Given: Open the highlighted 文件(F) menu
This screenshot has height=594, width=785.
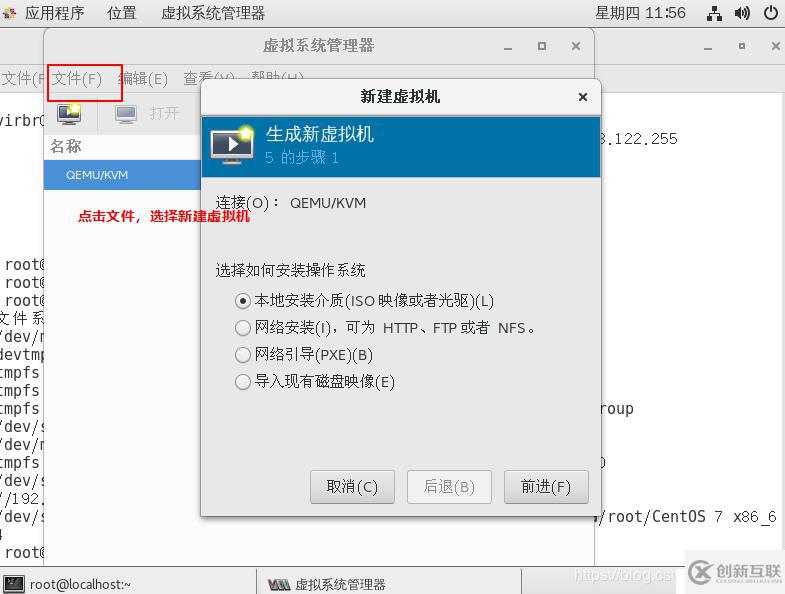Looking at the screenshot, I should coord(77,79).
